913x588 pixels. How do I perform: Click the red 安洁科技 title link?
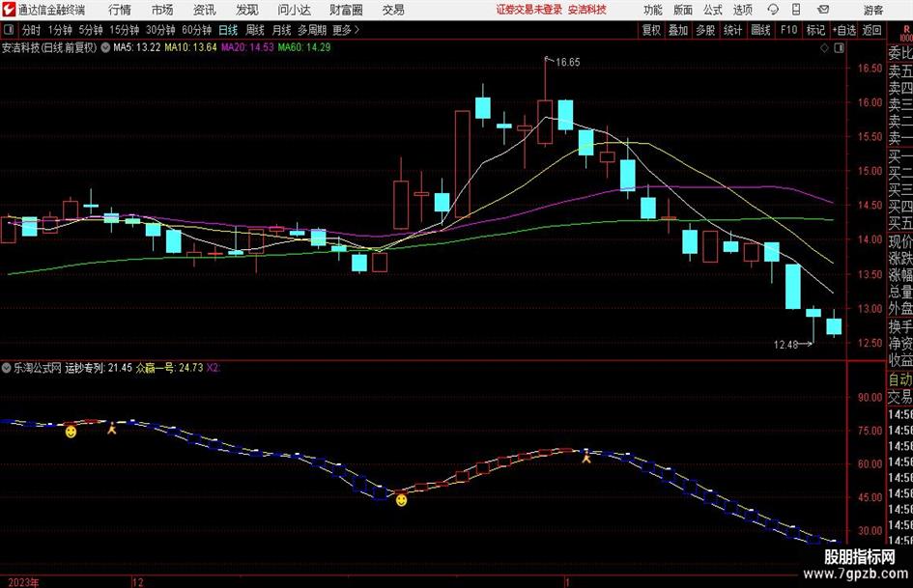pyautogui.click(x=587, y=10)
